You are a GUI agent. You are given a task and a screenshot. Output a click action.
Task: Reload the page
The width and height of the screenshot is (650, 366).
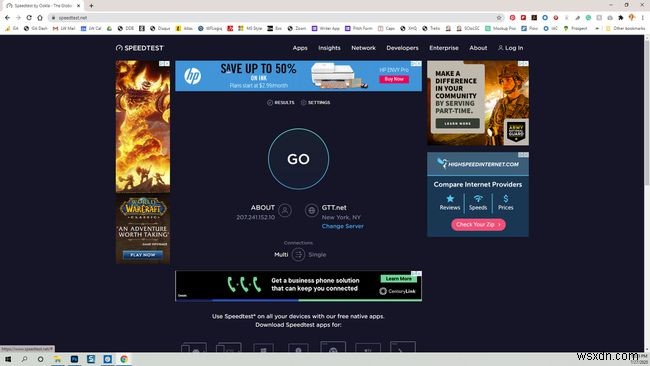click(x=29, y=17)
